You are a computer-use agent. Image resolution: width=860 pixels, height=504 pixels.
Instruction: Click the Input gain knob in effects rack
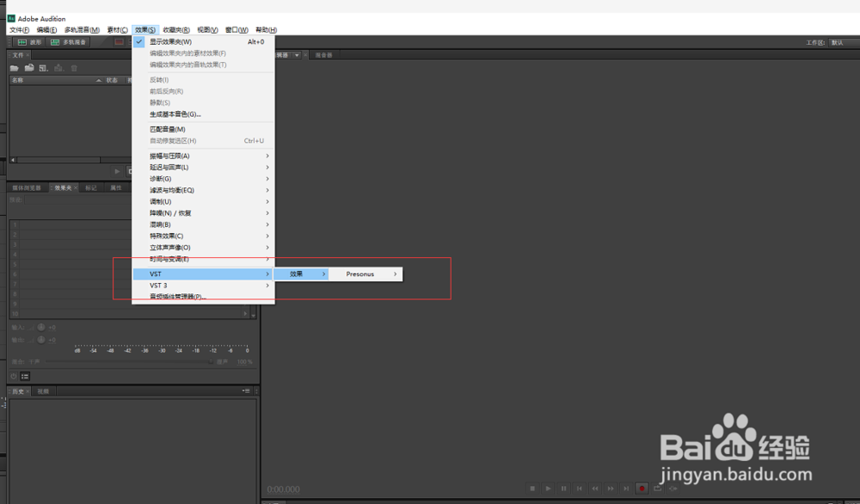(41, 328)
